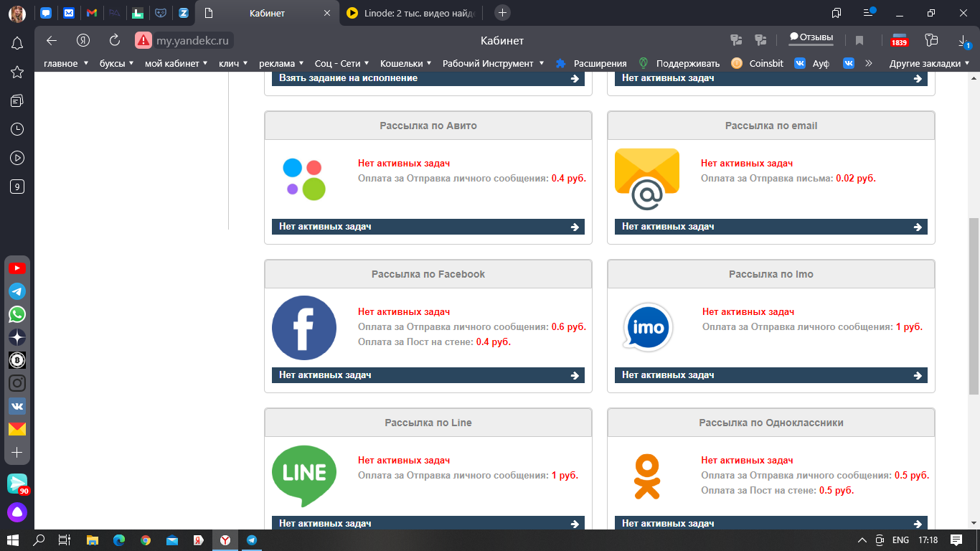This screenshot has width=980, height=551.
Task: Click the address bar URL my.yandekc.ru
Action: point(192,40)
